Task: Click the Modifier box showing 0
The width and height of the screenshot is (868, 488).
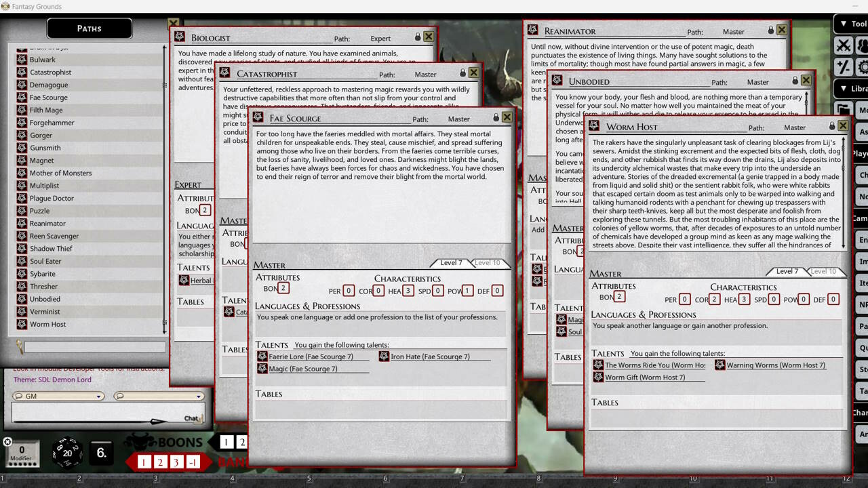Action: tap(22, 452)
